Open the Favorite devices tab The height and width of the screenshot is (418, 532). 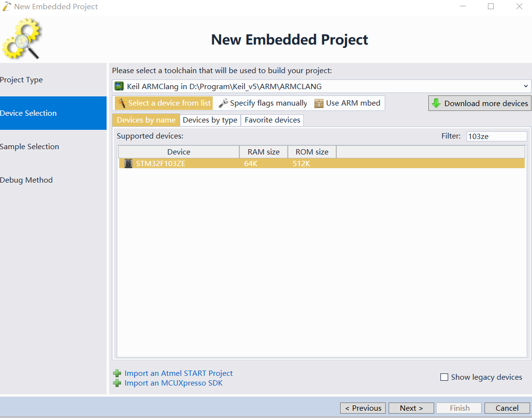[272, 120]
